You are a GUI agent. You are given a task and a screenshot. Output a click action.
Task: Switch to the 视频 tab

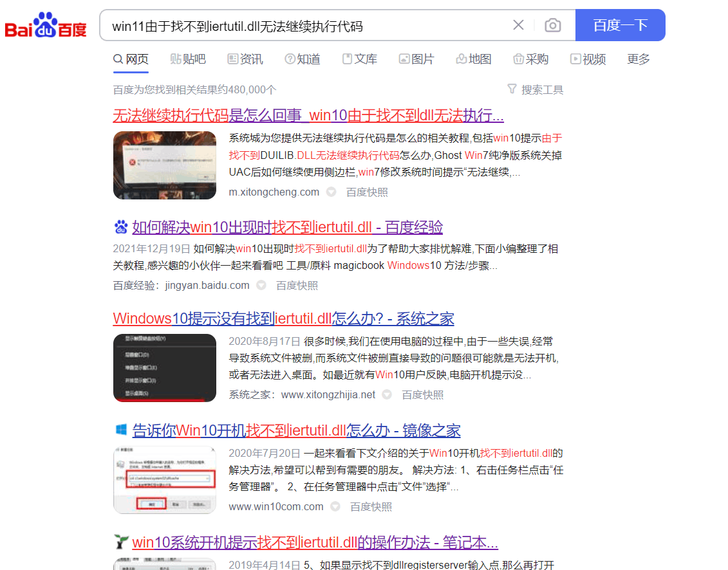point(588,59)
